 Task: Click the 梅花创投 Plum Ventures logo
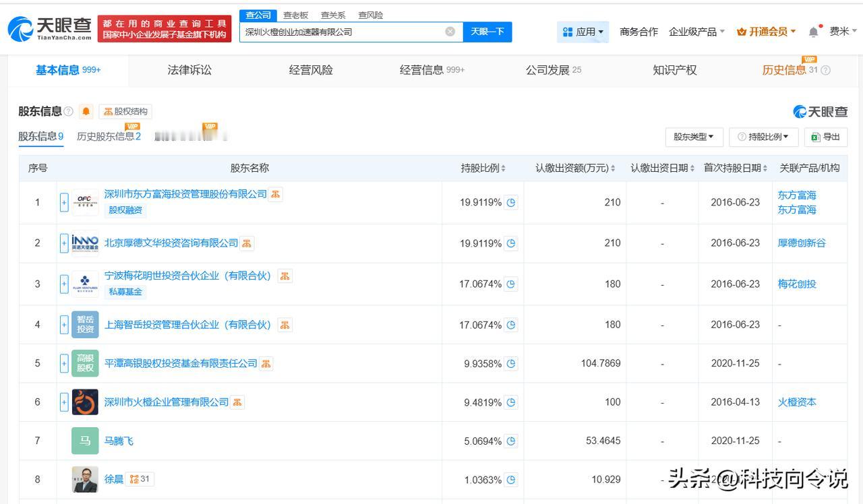(x=85, y=284)
